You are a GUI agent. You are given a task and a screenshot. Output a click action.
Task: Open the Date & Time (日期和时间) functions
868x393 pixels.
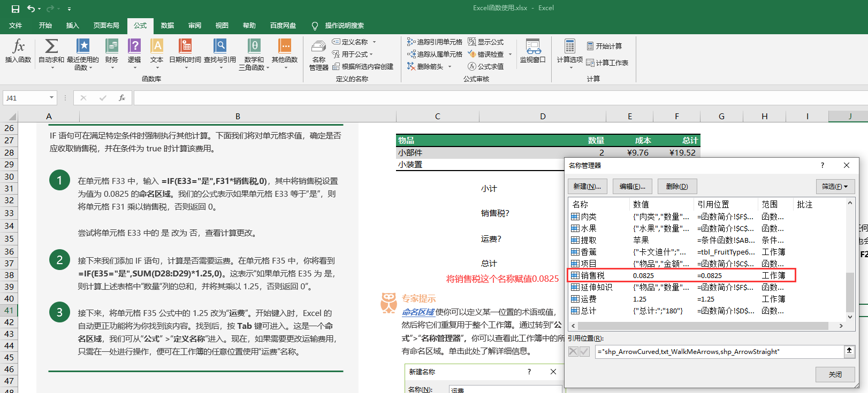[x=185, y=53]
